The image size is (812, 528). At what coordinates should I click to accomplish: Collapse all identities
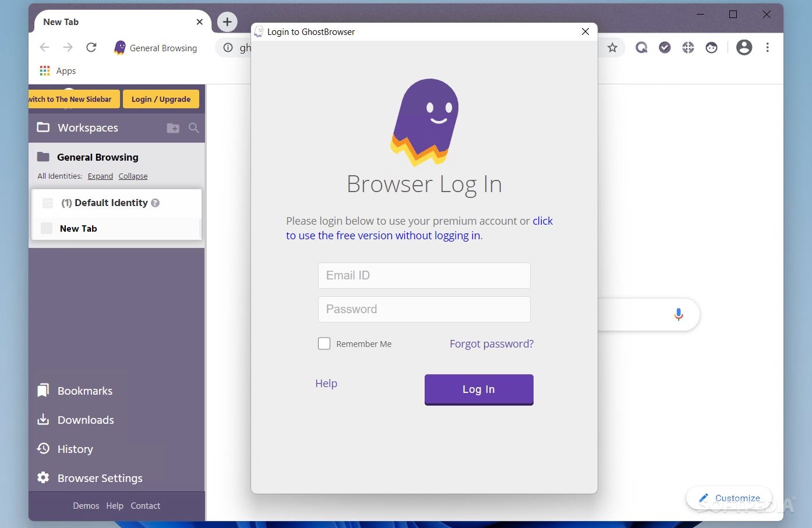click(133, 176)
